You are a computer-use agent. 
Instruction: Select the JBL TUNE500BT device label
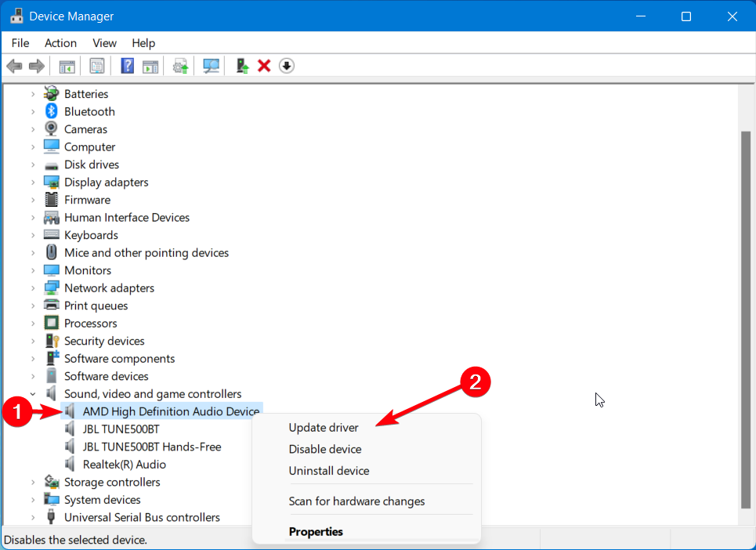[x=121, y=429]
